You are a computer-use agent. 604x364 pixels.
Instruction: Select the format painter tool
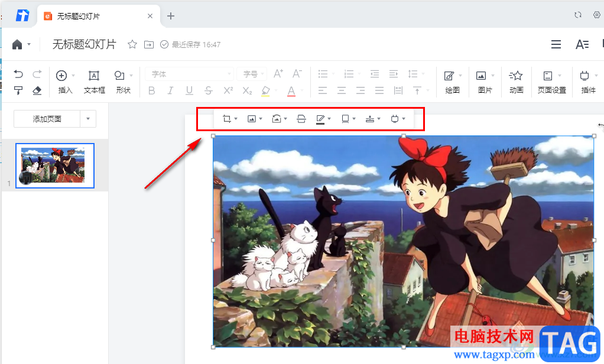tap(18, 90)
